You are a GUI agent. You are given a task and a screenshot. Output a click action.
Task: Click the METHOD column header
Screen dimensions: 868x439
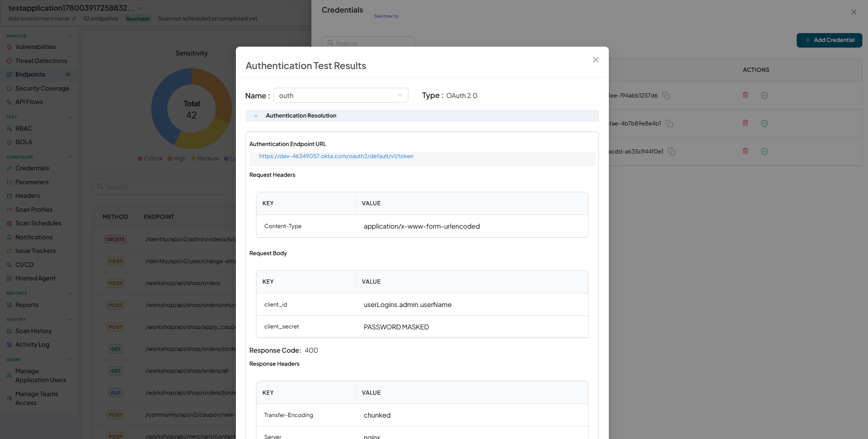[115, 217]
